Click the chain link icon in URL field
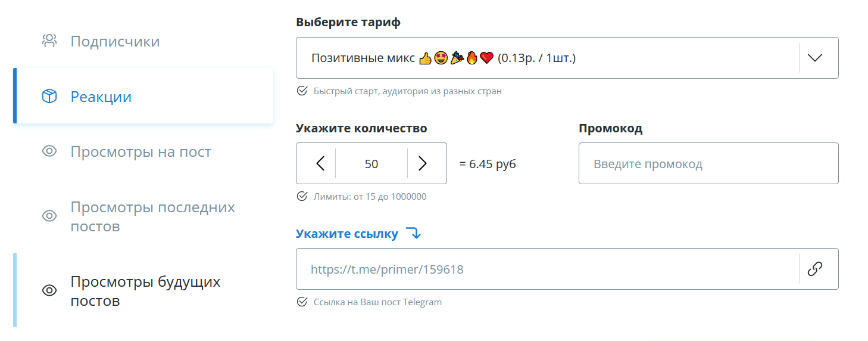The width and height of the screenshot is (868, 341). pos(814,269)
